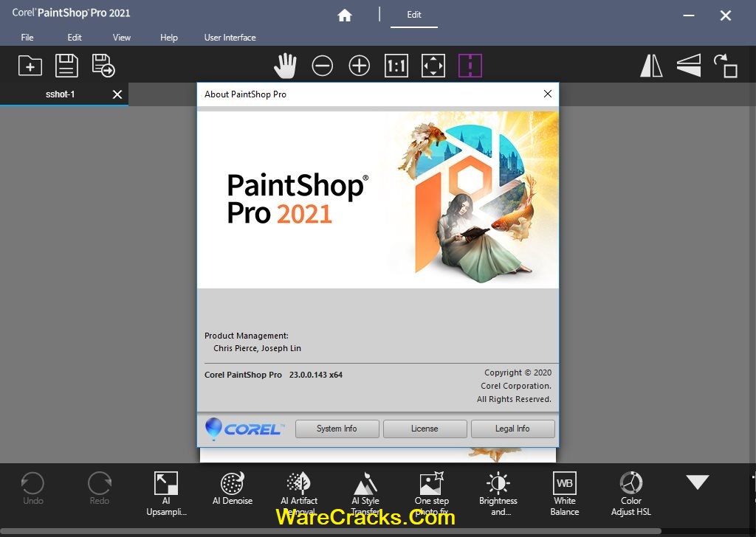
Task: Flip the image with the flip icon
Action: (688, 65)
